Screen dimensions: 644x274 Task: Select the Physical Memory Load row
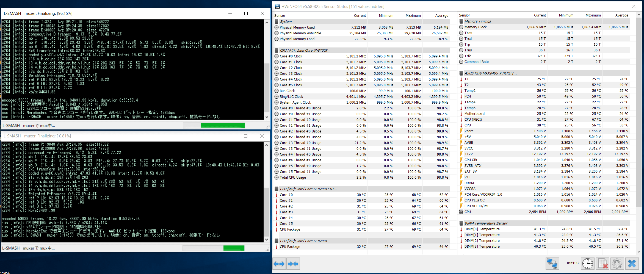[362, 39]
